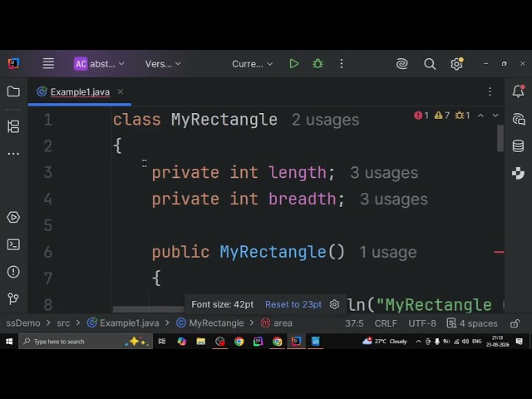Open the project abst... dropdown
The image size is (532, 399).
coord(99,64)
